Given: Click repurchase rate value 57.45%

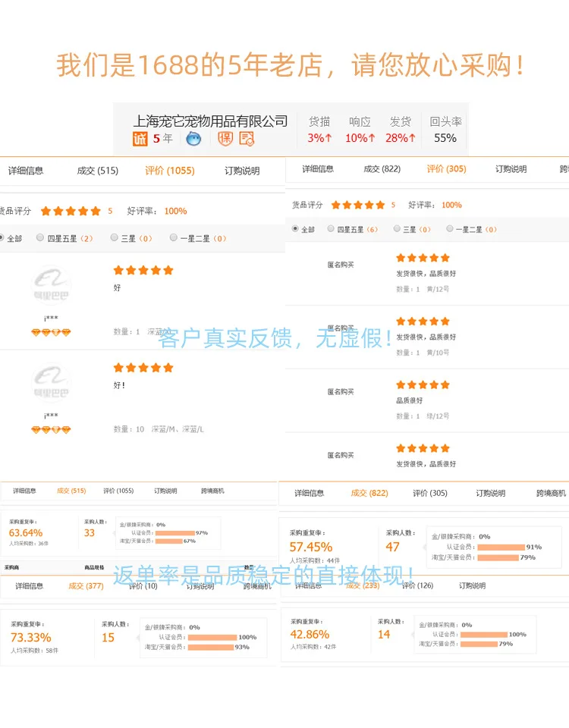Looking at the screenshot, I should pos(311,547).
